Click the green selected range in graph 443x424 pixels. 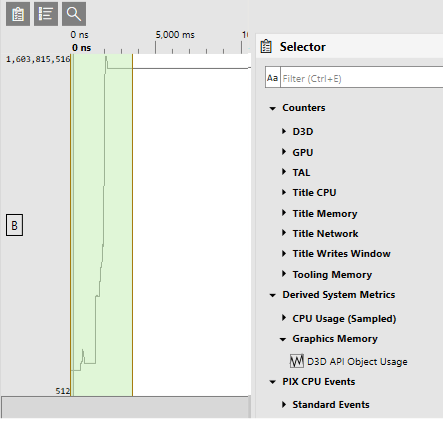tap(102, 225)
